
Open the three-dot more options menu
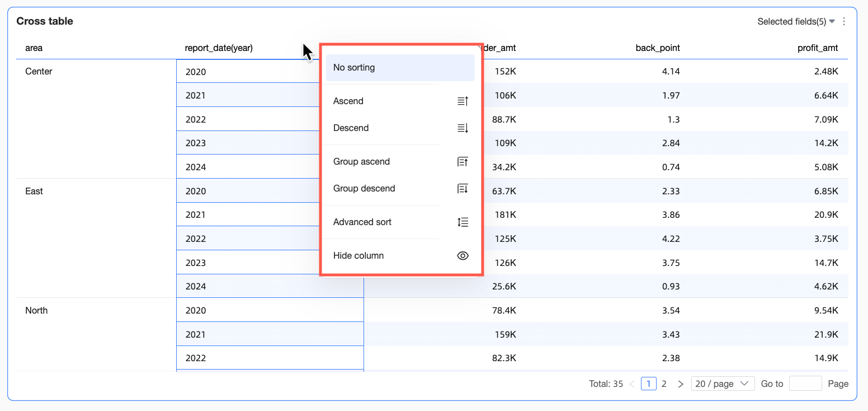tap(844, 22)
